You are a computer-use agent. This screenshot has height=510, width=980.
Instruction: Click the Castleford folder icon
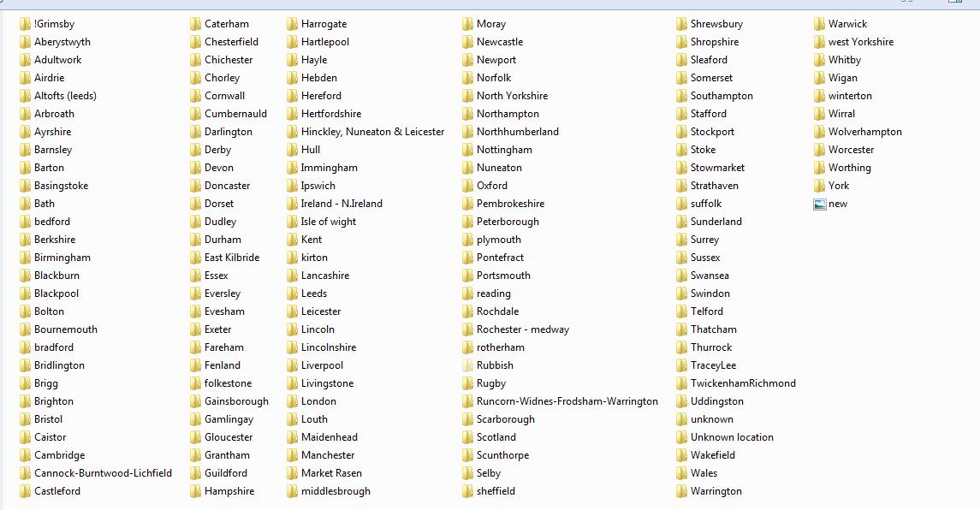pos(25,491)
